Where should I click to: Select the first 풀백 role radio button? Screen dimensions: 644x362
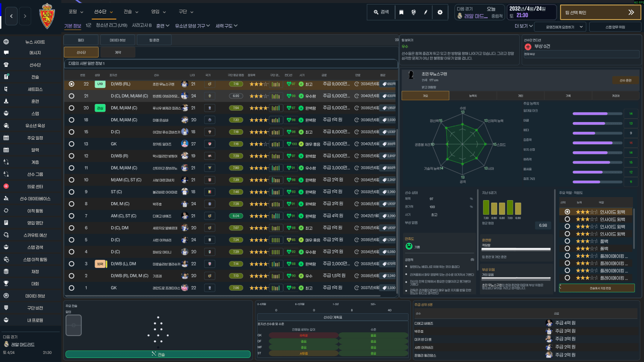point(568,241)
